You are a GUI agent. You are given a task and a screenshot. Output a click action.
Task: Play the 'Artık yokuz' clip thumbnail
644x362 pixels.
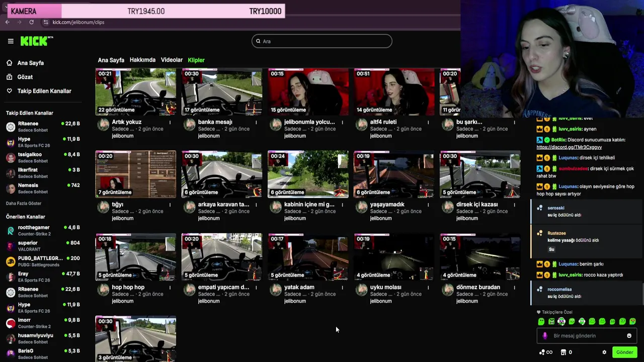[x=136, y=92]
